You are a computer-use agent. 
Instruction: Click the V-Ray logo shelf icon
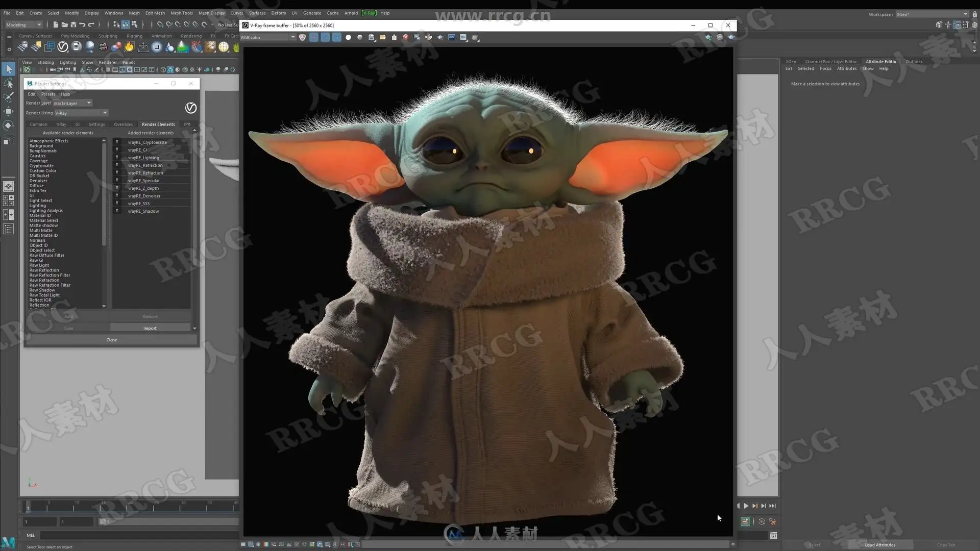click(x=63, y=47)
